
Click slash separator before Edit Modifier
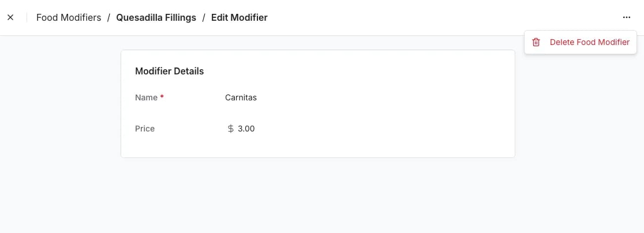tap(204, 18)
